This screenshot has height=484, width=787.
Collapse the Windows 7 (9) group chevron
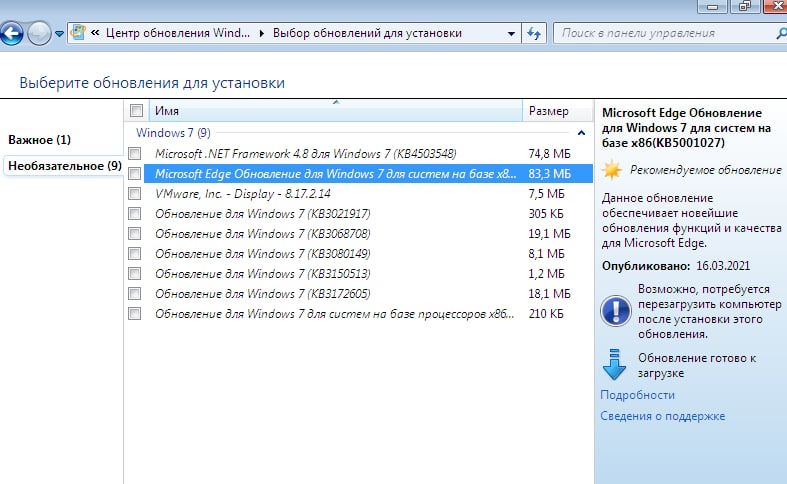581,133
